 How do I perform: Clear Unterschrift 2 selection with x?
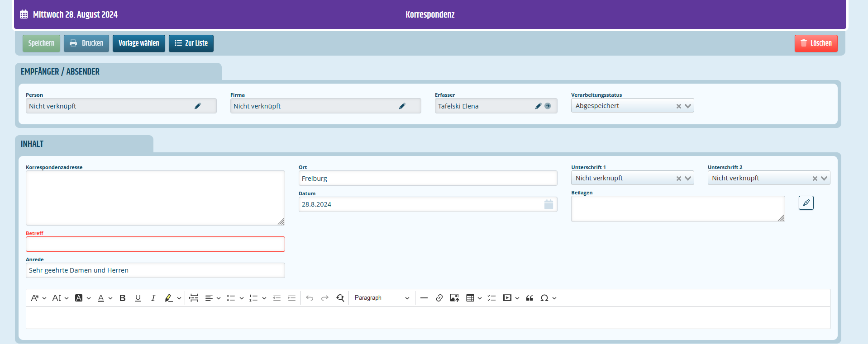(815, 179)
